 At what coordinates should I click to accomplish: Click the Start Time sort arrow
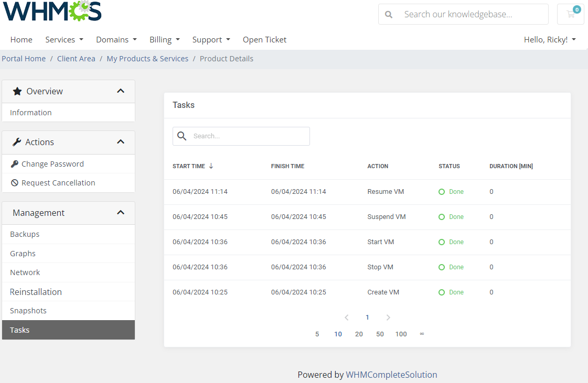click(211, 166)
